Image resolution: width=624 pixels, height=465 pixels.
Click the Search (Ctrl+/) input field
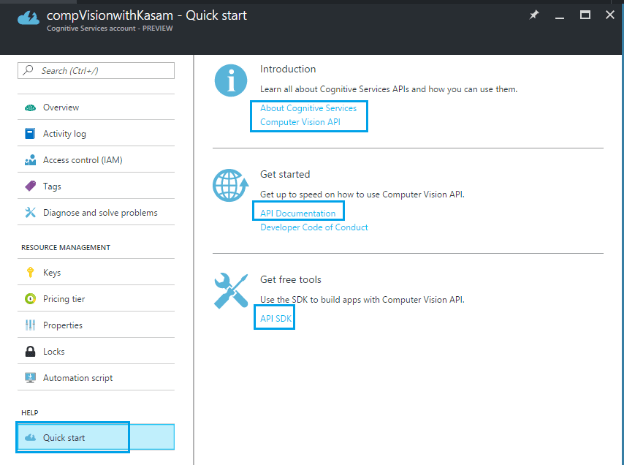click(96, 71)
